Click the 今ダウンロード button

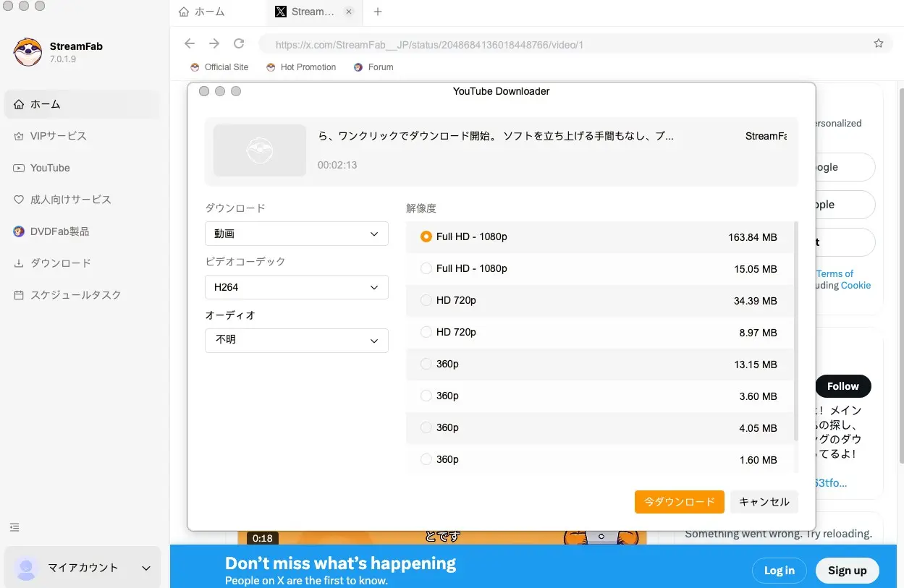680,502
